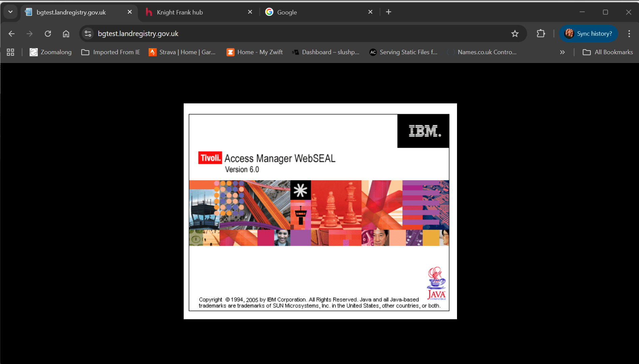Screen dimensions: 639x364
Task: Click the red Tivoli logo badge
Action: [x=210, y=158]
